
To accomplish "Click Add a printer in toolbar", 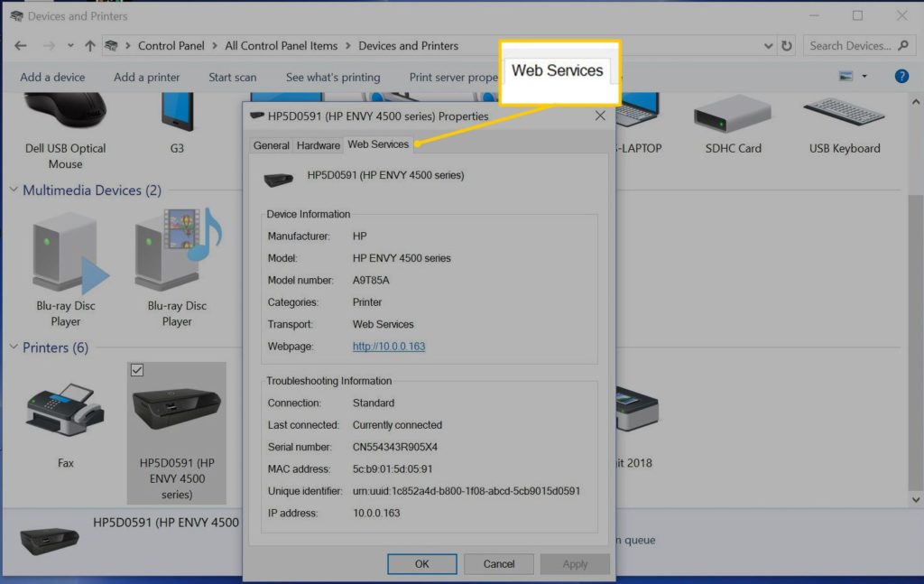I will (x=146, y=78).
